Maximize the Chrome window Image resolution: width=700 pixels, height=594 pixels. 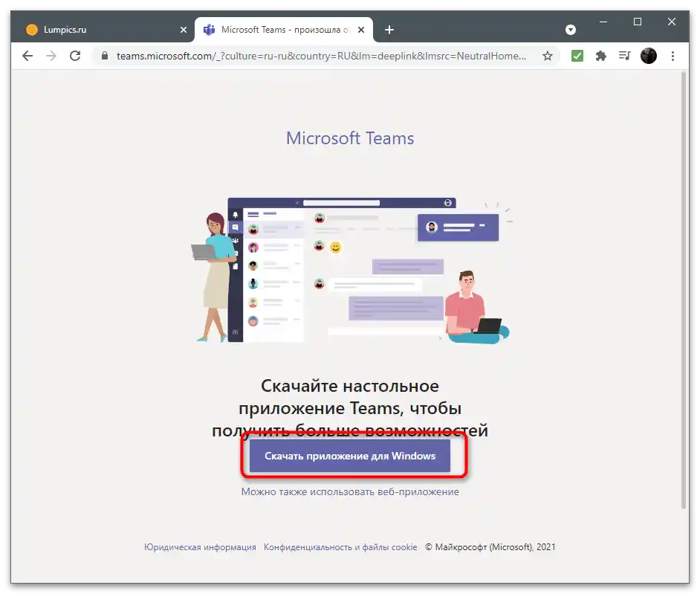638,22
